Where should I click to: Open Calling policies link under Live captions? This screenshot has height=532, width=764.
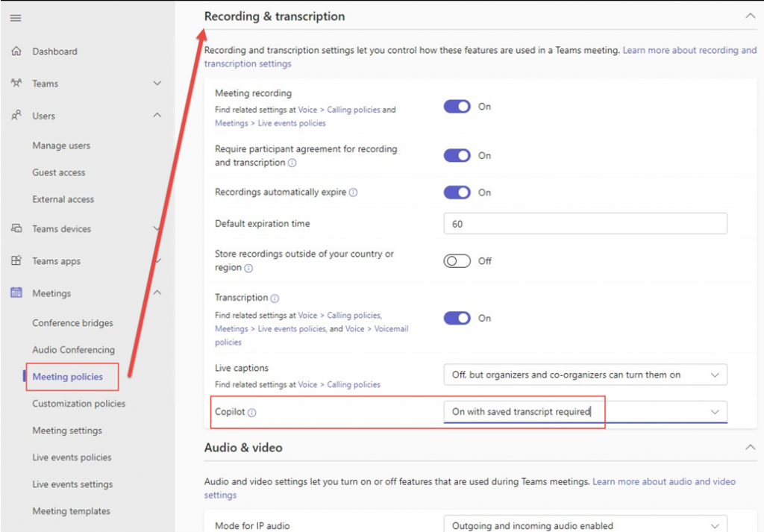point(353,384)
